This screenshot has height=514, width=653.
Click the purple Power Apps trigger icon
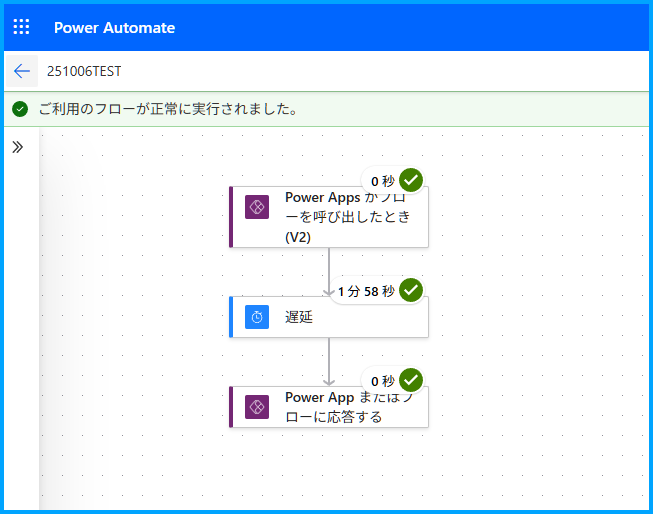click(257, 207)
